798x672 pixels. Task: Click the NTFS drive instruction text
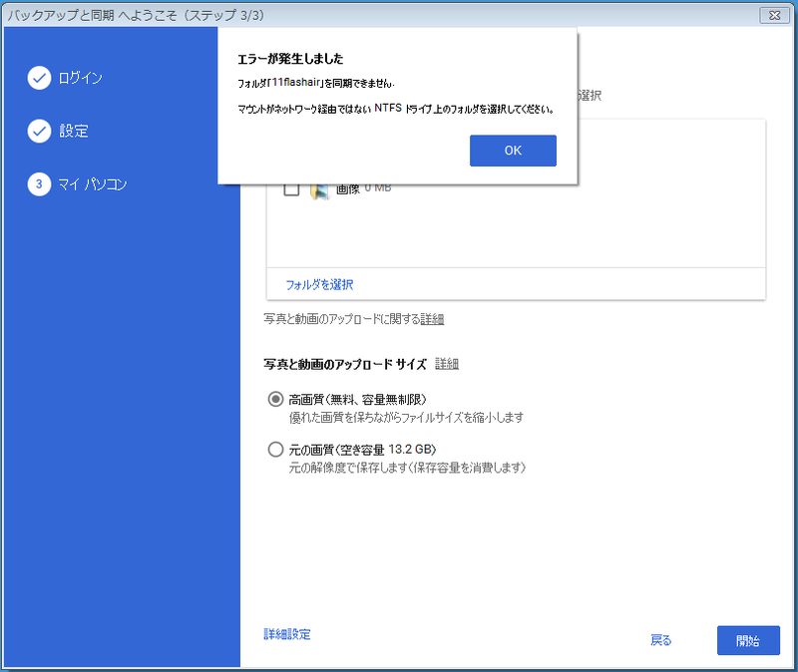point(395,109)
